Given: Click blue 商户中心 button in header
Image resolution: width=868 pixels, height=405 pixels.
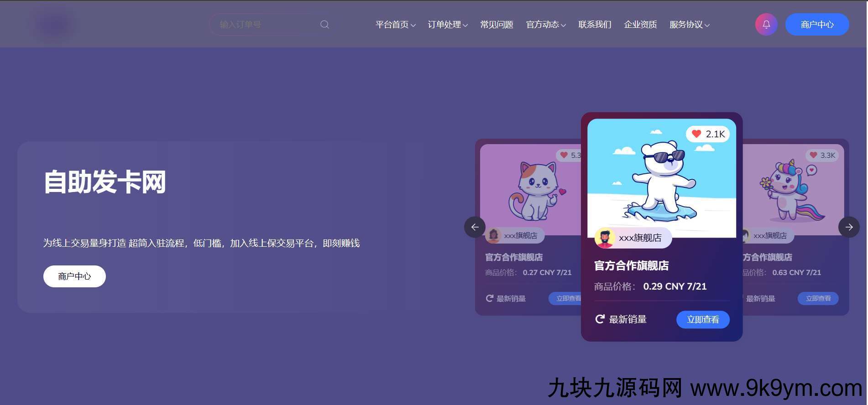Looking at the screenshot, I should click(x=817, y=25).
